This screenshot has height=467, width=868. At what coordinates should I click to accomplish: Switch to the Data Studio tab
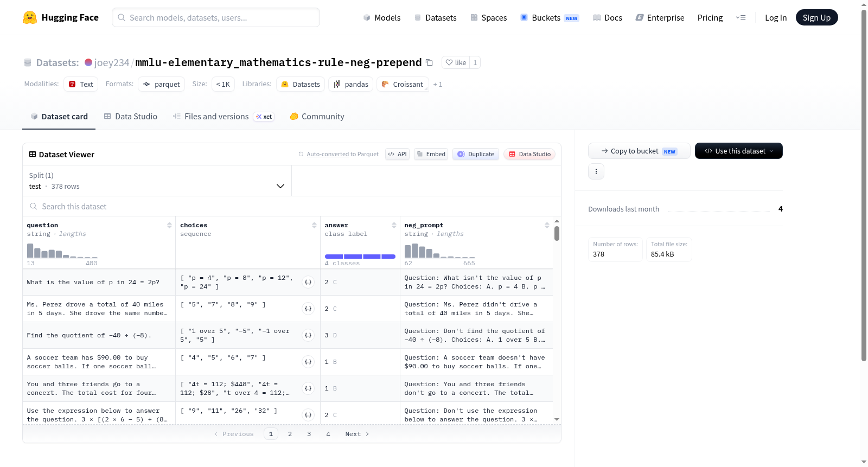pyautogui.click(x=131, y=117)
